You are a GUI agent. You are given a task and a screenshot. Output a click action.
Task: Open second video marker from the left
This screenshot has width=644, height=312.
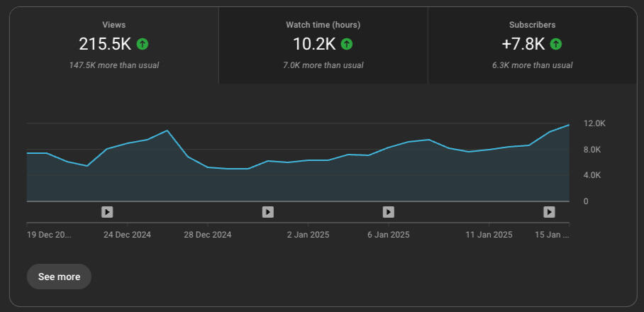point(268,211)
